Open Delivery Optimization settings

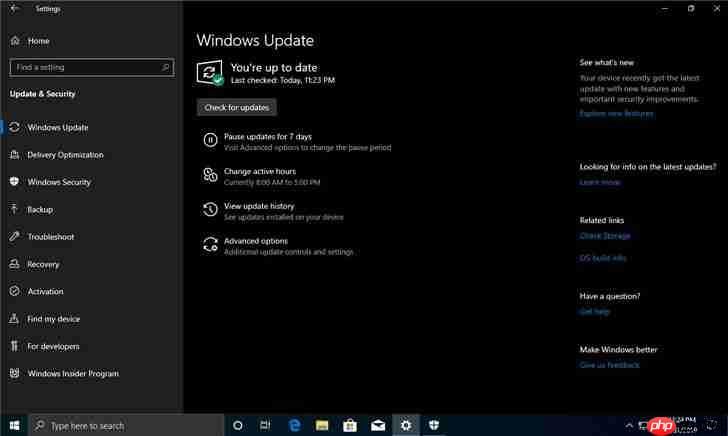pyautogui.click(x=65, y=155)
